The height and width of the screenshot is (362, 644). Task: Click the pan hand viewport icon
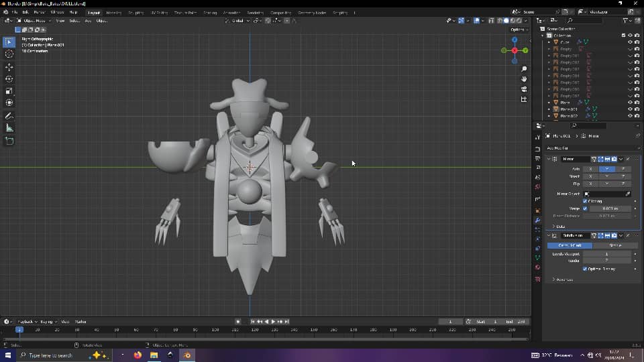(x=524, y=79)
